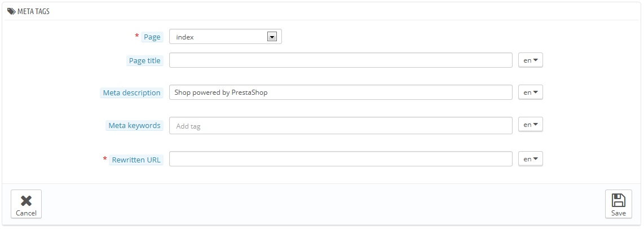The height and width of the screenshot is (229, 644).
Task: Open the Page dropdown showing index
Action: click(226, 37)
